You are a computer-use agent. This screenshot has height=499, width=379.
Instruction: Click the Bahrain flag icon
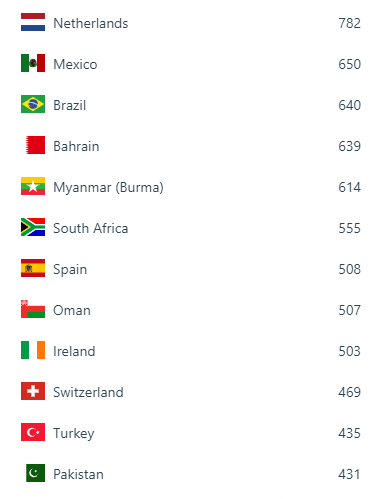[35, 145]
